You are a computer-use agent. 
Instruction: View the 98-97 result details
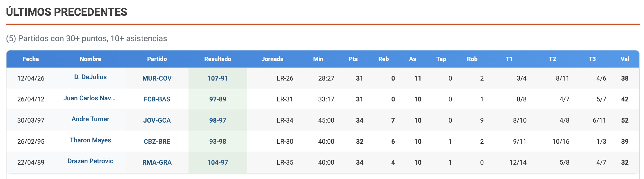click(x=217, y=120)
